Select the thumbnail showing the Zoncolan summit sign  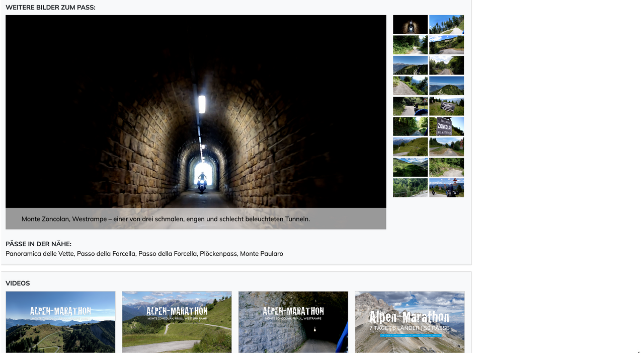point(446,126)
